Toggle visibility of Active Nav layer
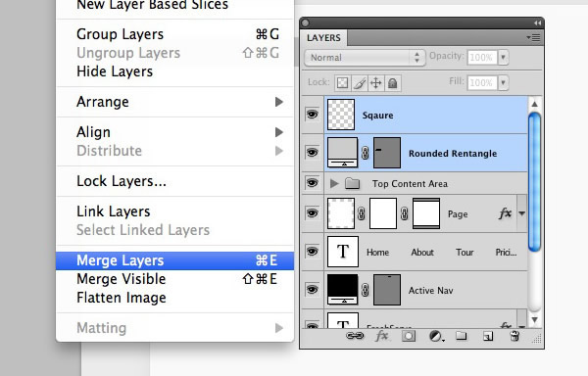This screenshot has height=376, width=588. 312,290
